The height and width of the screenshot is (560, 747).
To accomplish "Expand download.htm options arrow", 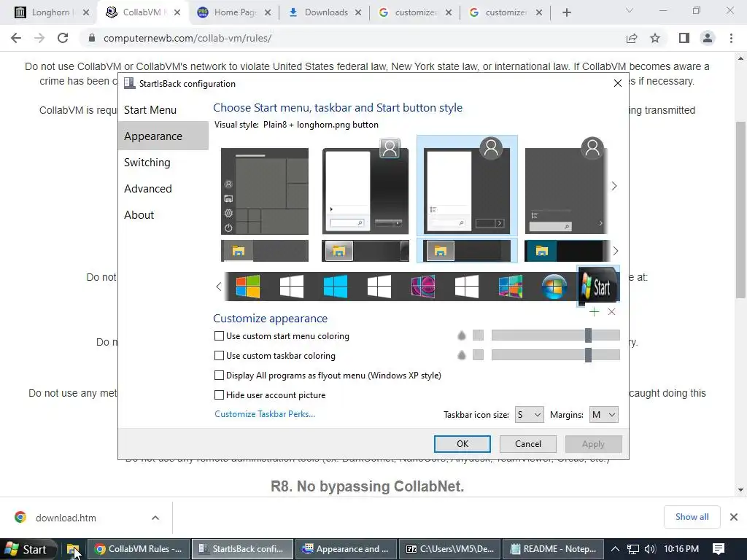I will [155, 518].
